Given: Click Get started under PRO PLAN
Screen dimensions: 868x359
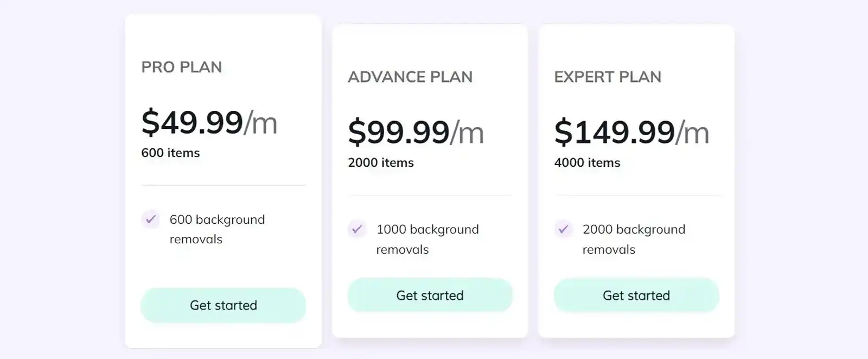Looking at the screenshot, I should [223, 305].
